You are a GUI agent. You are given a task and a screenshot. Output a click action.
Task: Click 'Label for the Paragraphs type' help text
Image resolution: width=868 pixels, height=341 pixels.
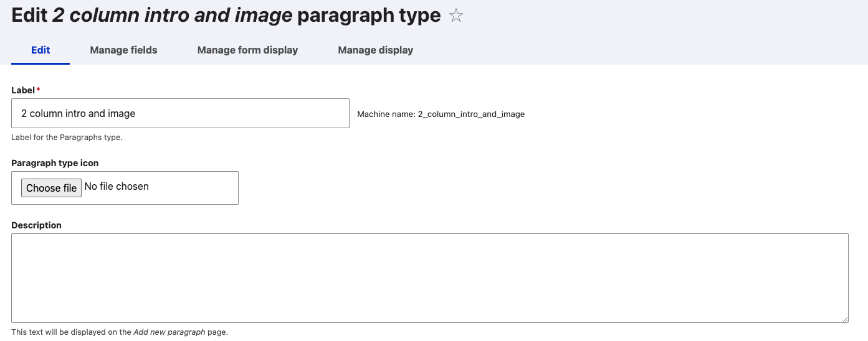point(67,138)
